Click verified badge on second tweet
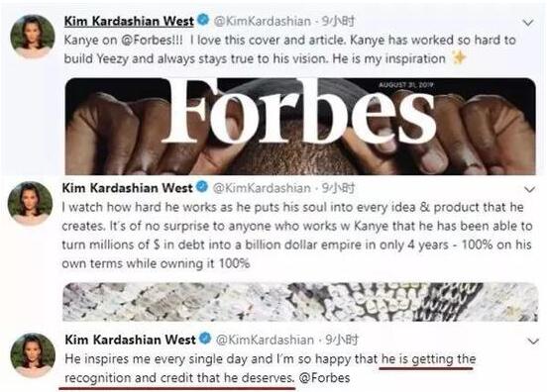This screenshot has height=392, width=547. pos(202,187)
